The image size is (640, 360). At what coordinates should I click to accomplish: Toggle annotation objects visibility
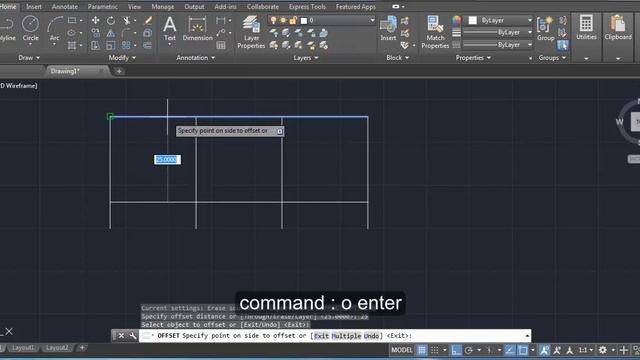(x=544, y=350)
